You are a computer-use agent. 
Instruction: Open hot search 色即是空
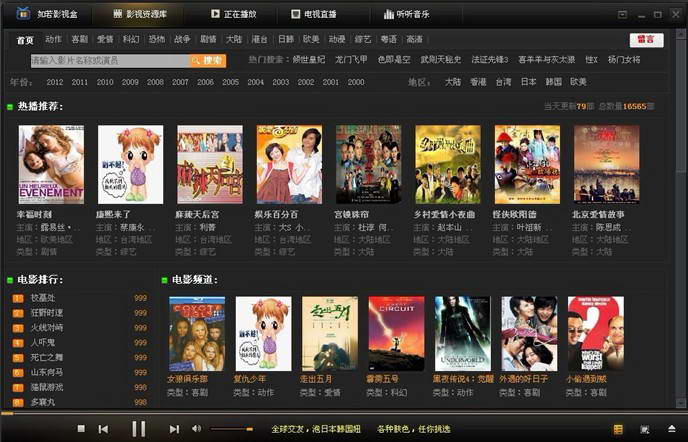coord(394,59)
